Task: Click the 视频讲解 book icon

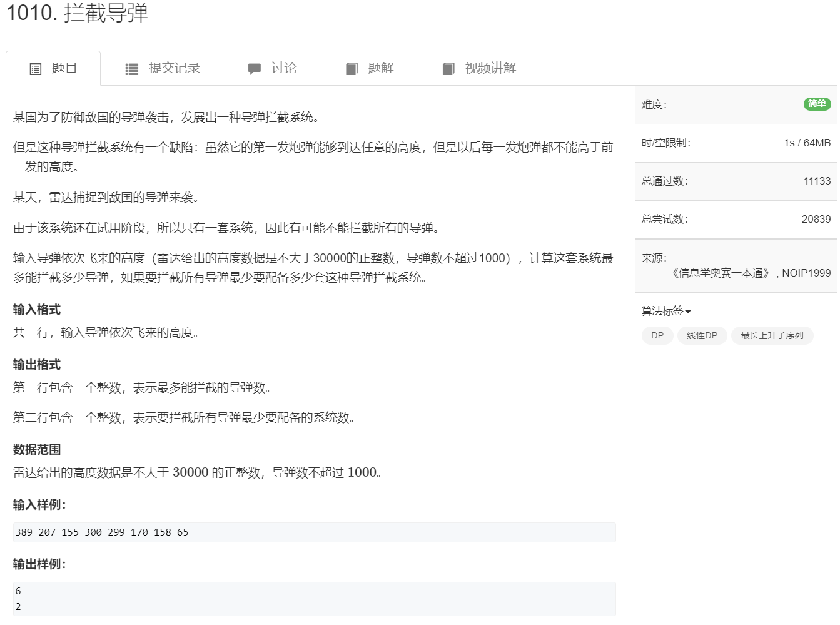Action: click(448, 69)
